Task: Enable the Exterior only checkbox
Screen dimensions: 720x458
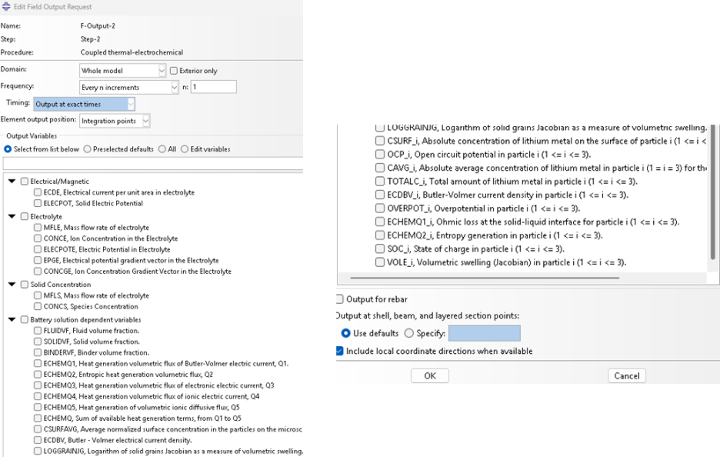Action: [x=174, y=71]
